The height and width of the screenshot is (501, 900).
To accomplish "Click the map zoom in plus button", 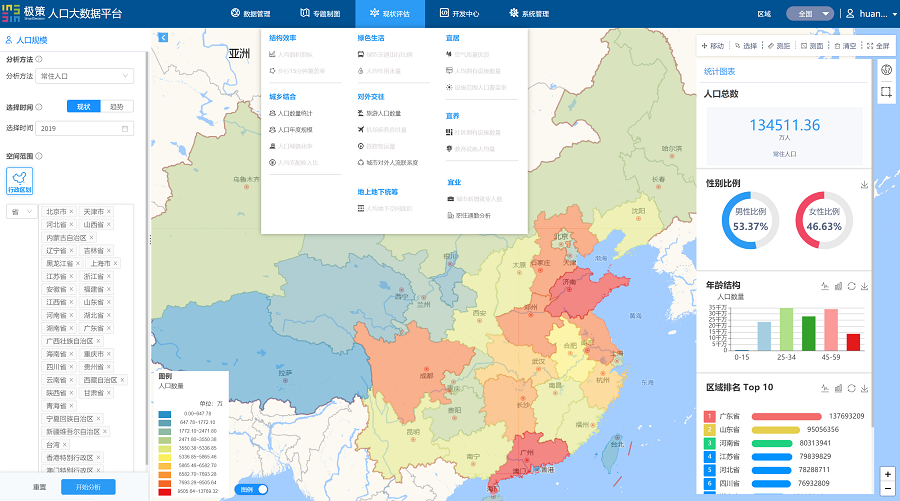I will [887, 473].
